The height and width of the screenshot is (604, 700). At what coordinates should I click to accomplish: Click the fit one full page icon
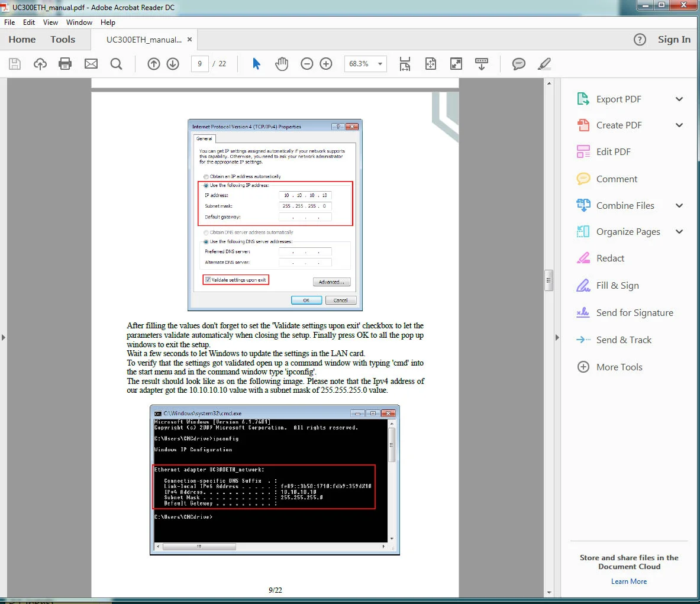[x=431, y=64]
